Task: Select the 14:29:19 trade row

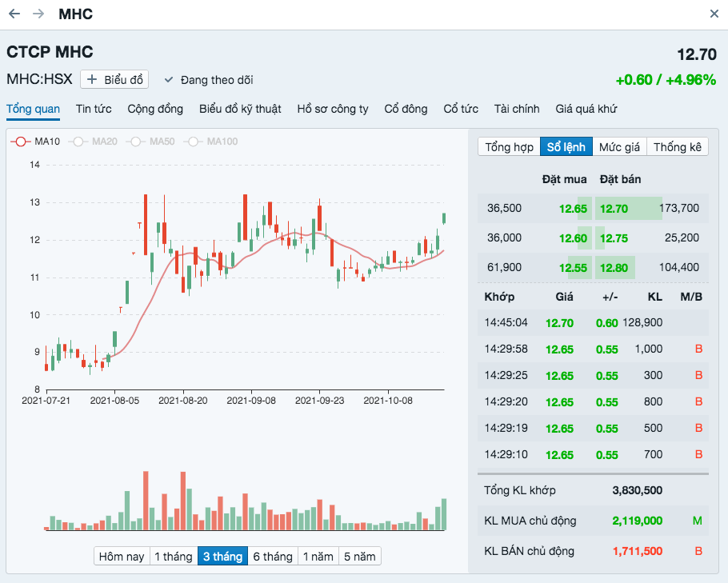Action: (593, 429)
